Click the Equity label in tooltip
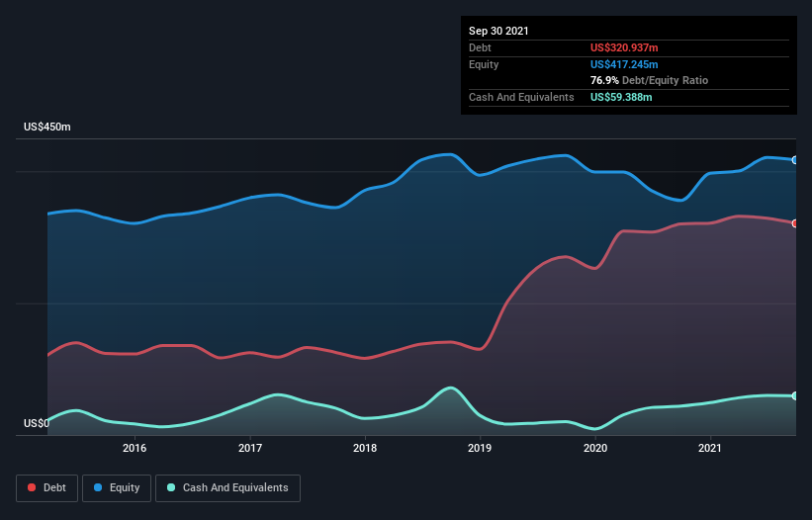The width and height of the screenshot is (812, 520). 484,64
